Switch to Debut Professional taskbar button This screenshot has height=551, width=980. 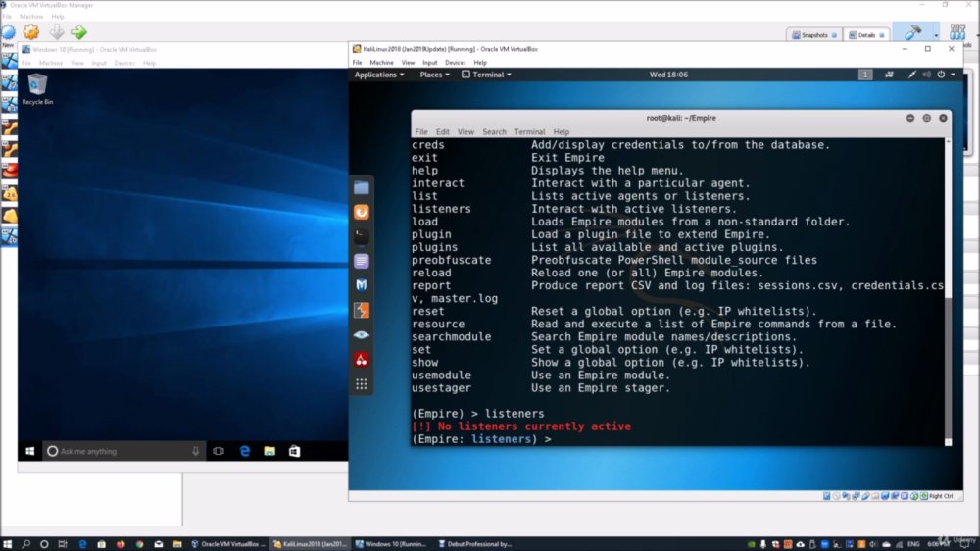click(474, 544)
